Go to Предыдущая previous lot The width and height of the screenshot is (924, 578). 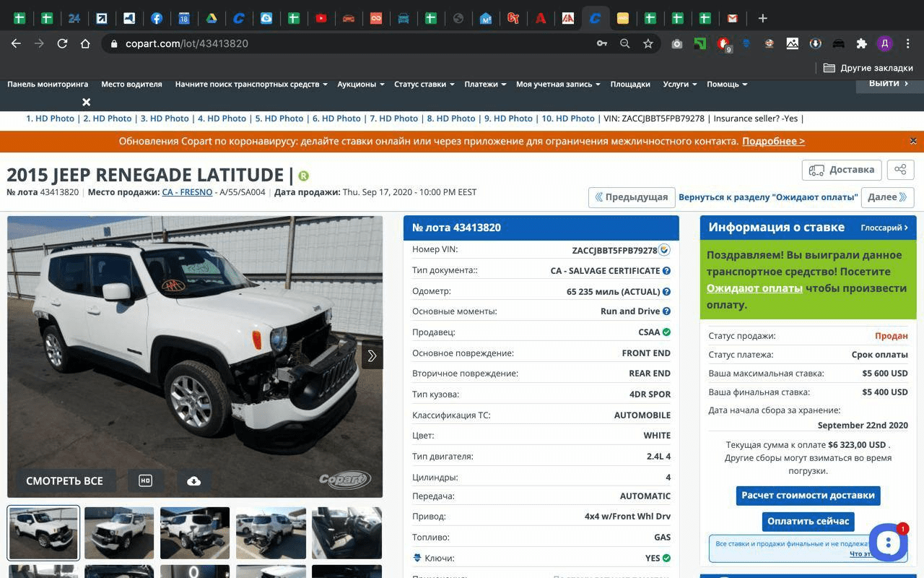[x=632, y=197]
